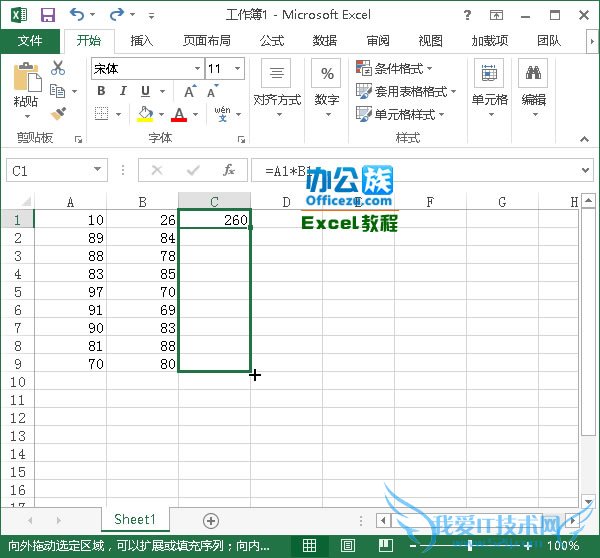Click the Insert Function fx icon
The width and height of the screenshot is (600, 558).
click(229, 170)
